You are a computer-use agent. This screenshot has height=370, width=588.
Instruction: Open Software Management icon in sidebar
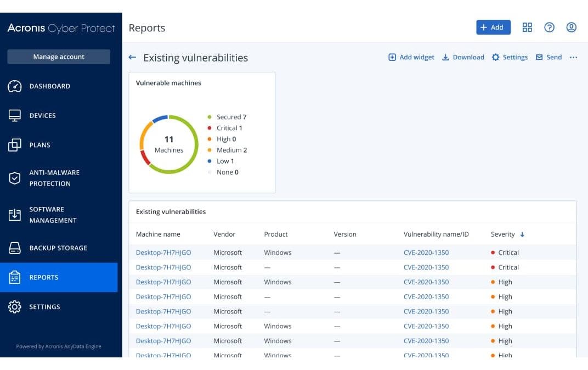tap(15, 215)
